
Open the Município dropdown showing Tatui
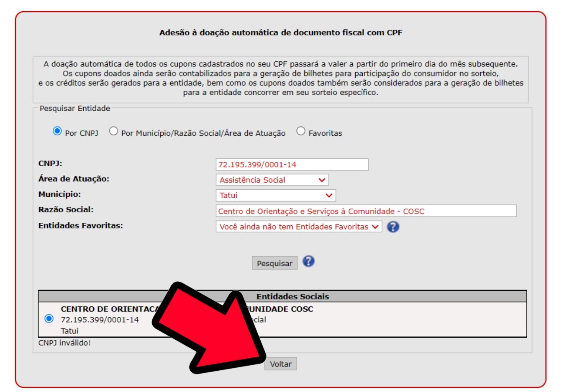[276, 195]
